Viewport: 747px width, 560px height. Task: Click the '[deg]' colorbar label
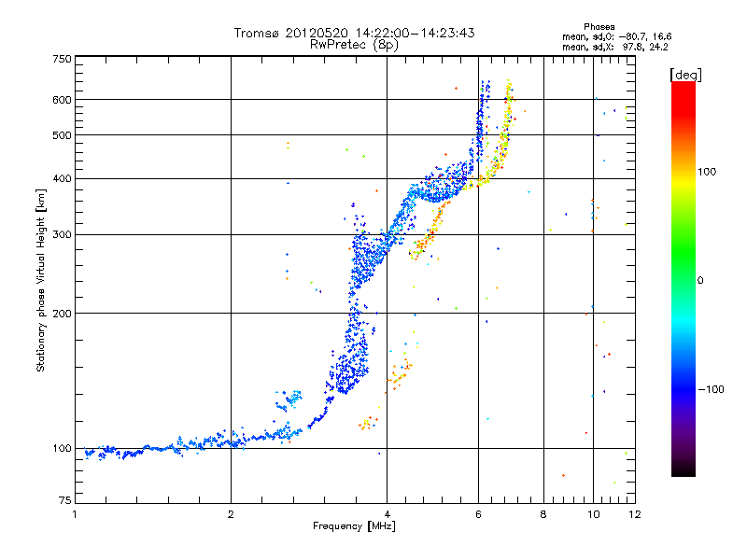point(685,75)
